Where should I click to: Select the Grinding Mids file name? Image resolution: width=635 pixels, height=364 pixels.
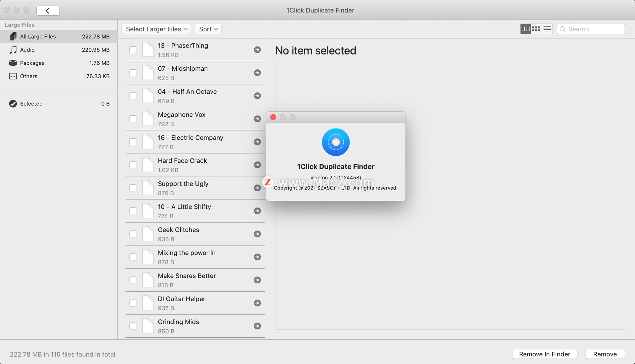pyautogui.click(x=178, y=322)
